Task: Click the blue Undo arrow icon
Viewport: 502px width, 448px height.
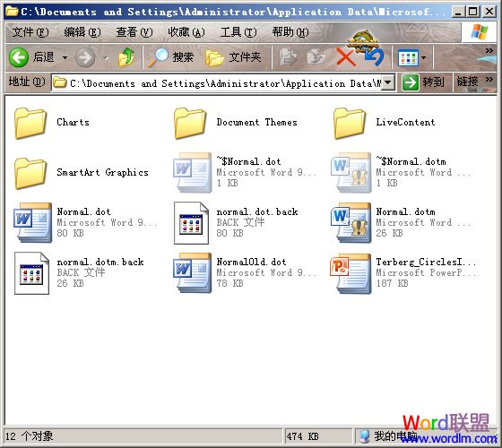Action: [x=374, y=57]
